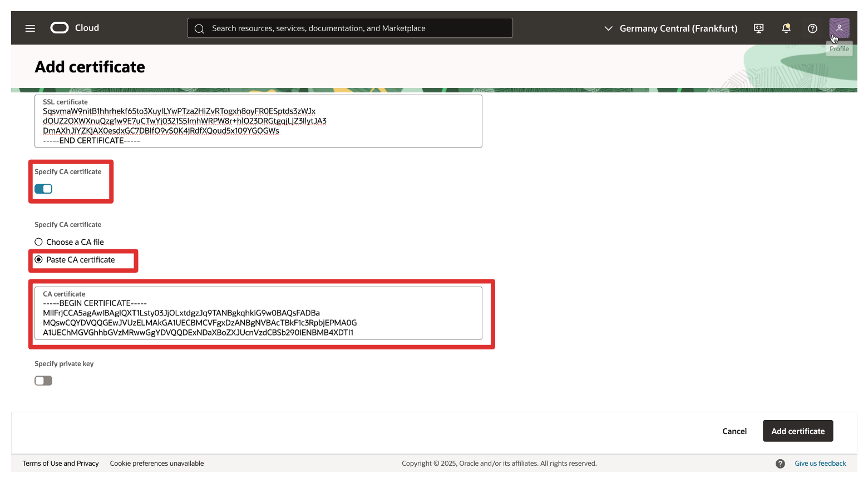Focus the search resources and services field
This screenshot has height=483, width=868.
(356, 28)
